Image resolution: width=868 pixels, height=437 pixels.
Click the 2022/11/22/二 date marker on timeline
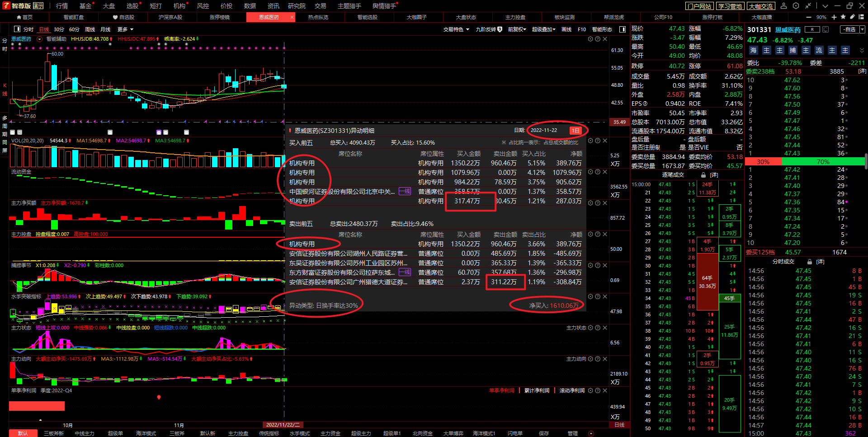(x=283, y=425)
